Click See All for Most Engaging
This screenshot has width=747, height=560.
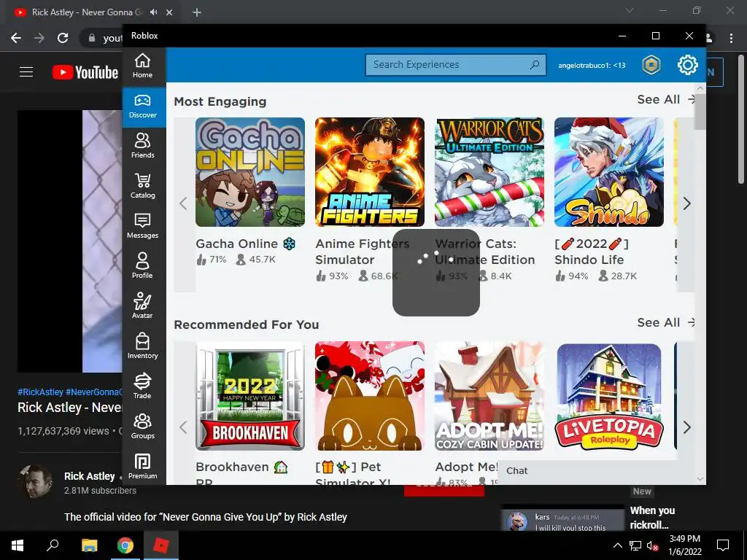(x=665, y=99)
